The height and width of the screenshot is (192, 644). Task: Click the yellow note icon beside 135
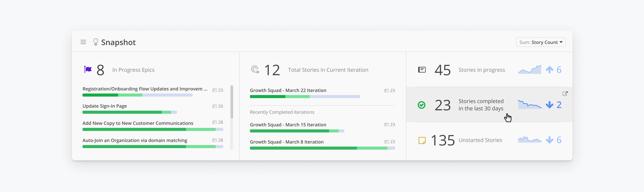422,140
